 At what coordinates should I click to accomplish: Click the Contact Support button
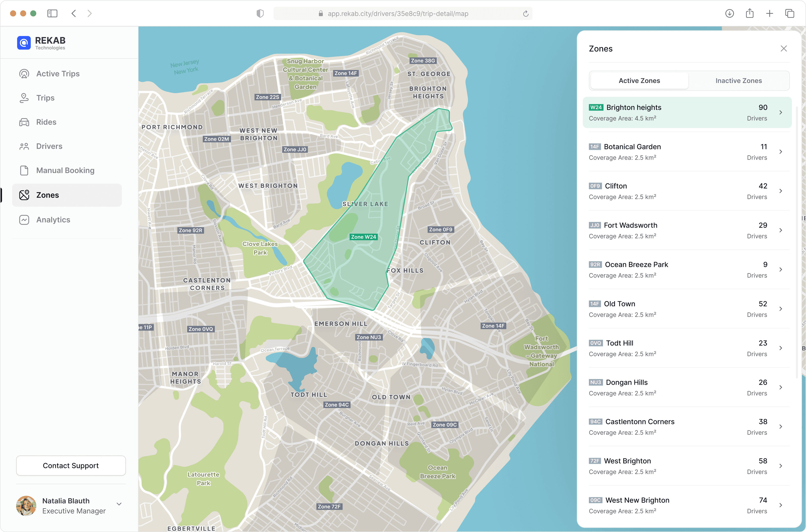(x=71, y=466)
